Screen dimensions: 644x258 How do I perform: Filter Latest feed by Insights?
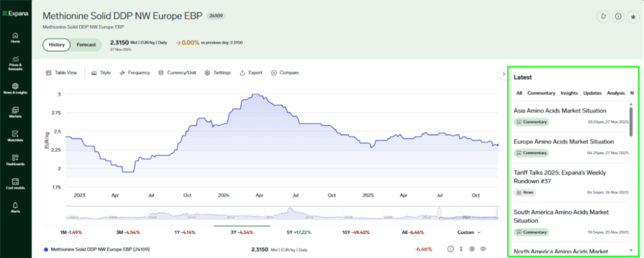tap(569, 93)
